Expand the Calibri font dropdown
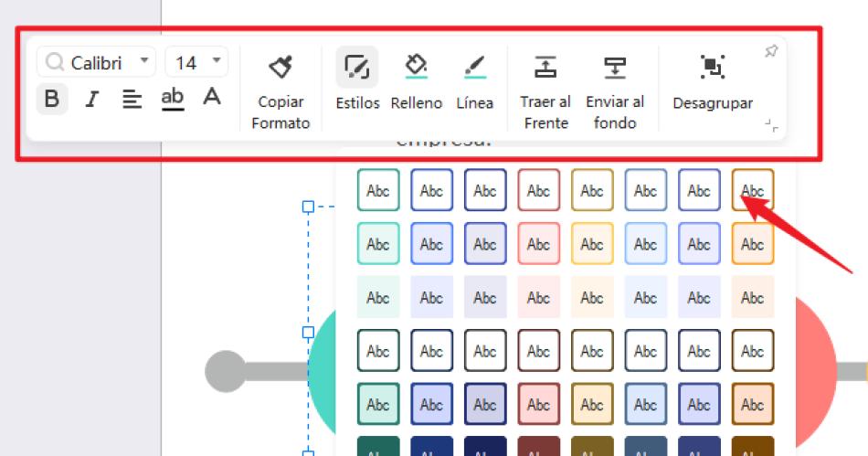This screenshot has width=868, height=456. (x=143, y=62)
